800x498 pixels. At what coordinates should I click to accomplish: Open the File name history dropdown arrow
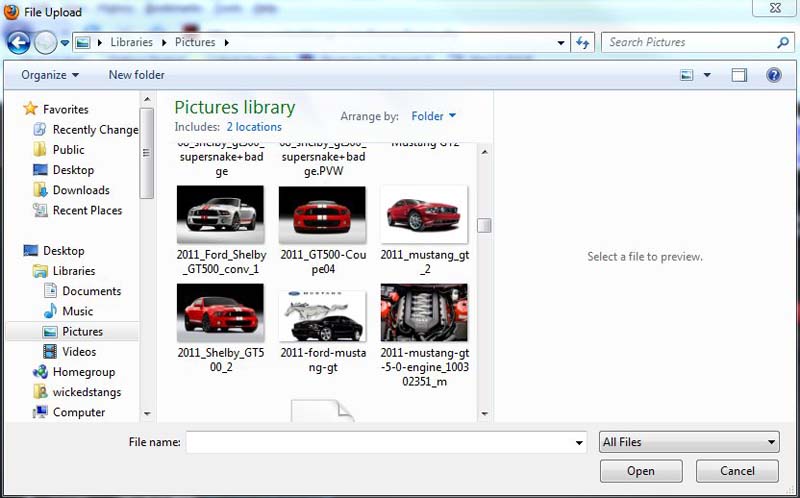point(579,442)
